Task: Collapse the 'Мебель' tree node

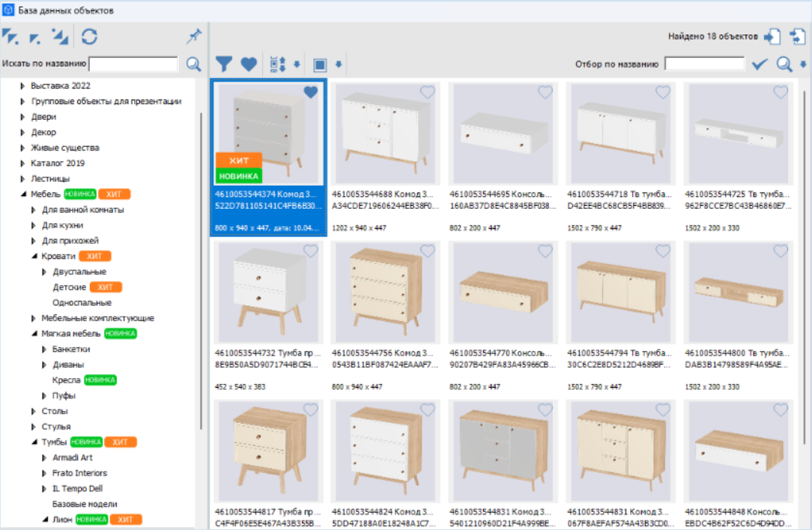Action: pos(23,194)
